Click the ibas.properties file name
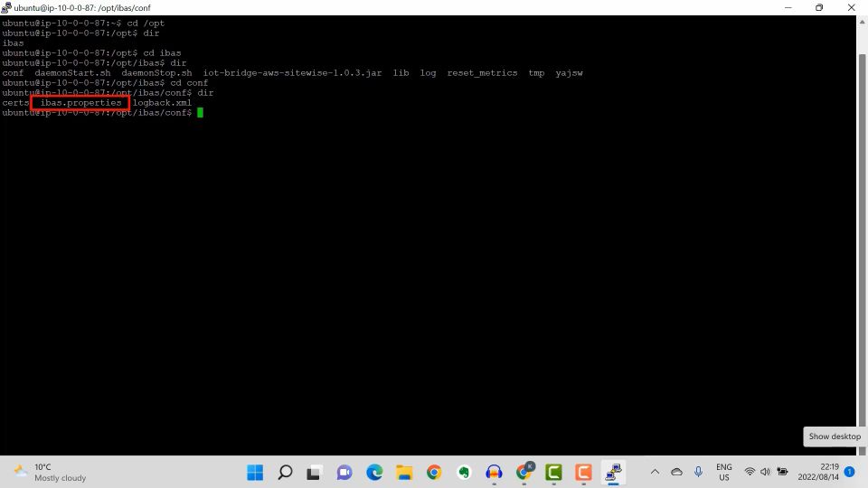 coord(80,102)
